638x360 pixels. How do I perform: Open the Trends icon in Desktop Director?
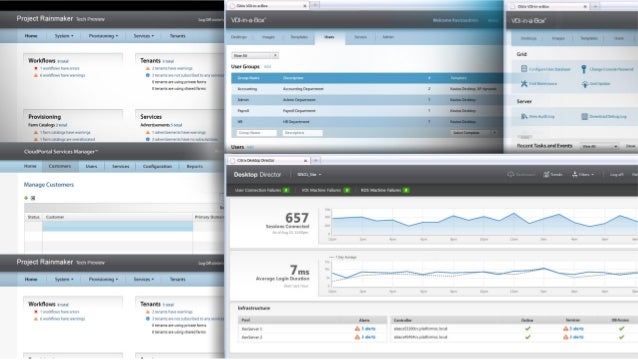coord(546,175)
